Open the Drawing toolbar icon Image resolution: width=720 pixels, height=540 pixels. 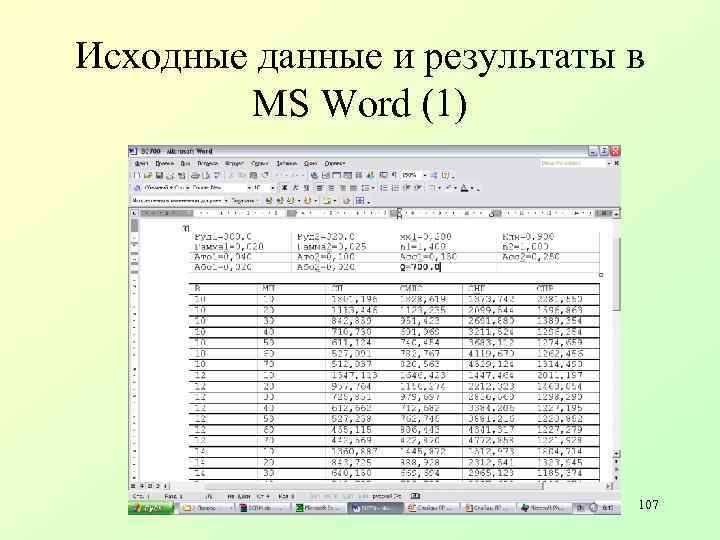tap(371, 175)
